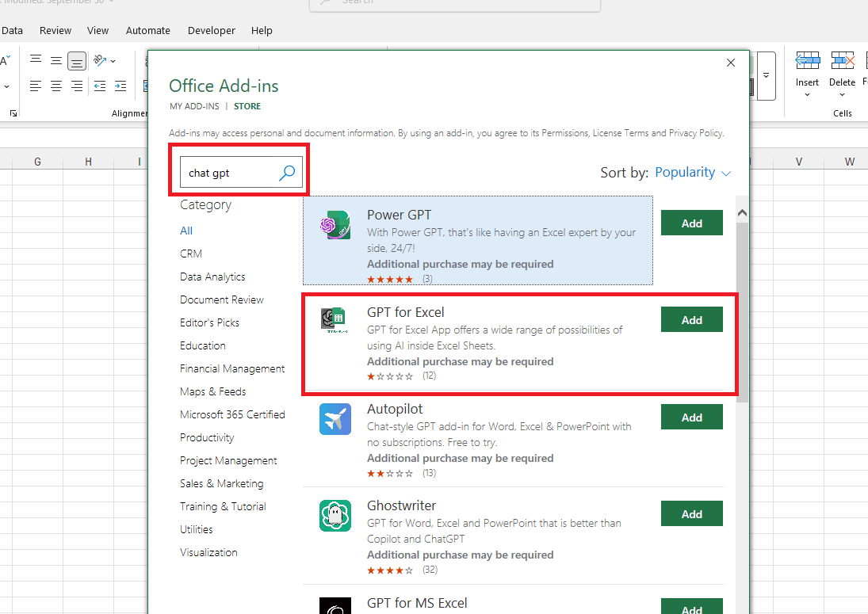Open the Ghostwriter title link

401,505
